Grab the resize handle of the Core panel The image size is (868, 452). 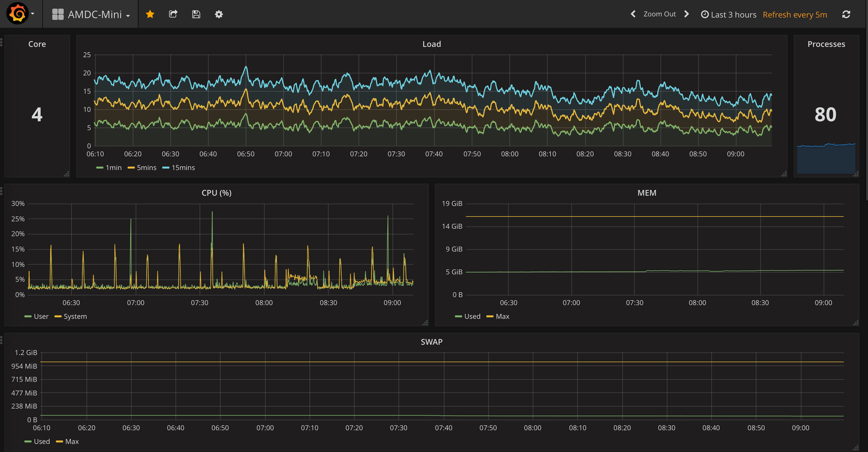click(67, 174)
